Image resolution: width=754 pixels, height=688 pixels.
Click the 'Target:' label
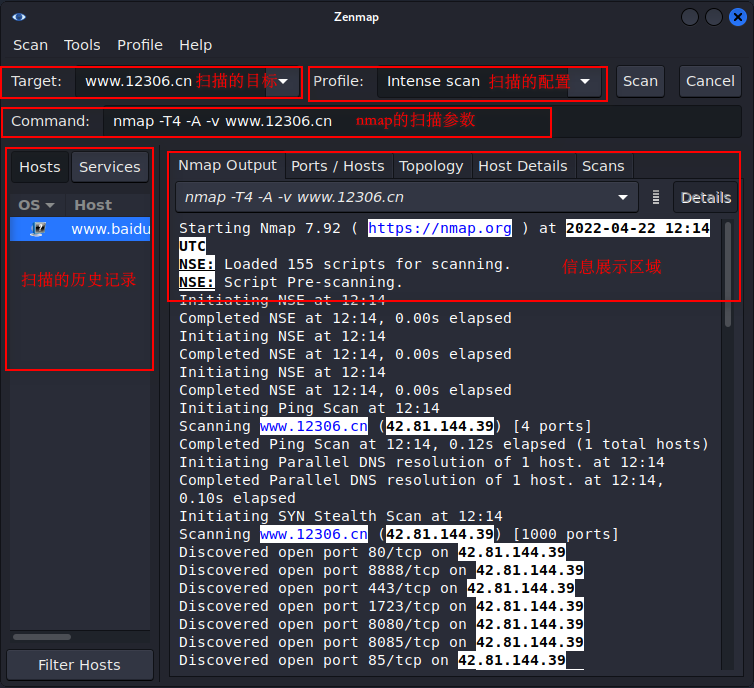(x=37, y=81)
